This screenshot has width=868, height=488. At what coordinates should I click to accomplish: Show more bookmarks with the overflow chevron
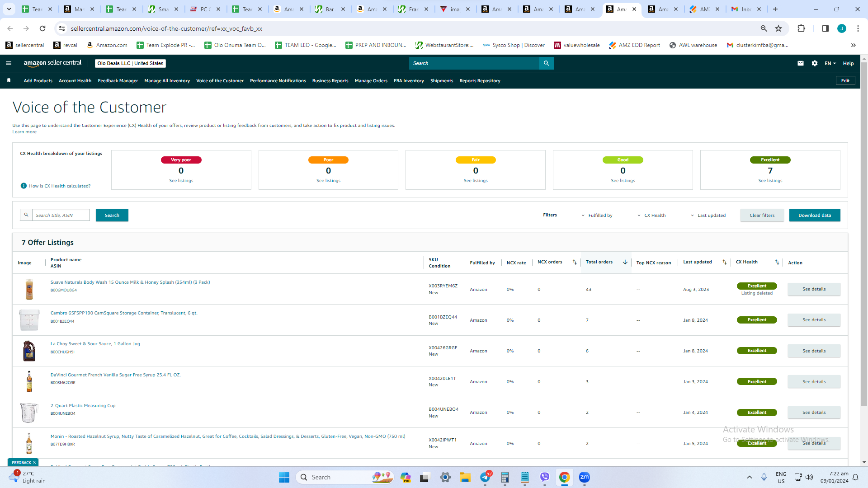854,45
